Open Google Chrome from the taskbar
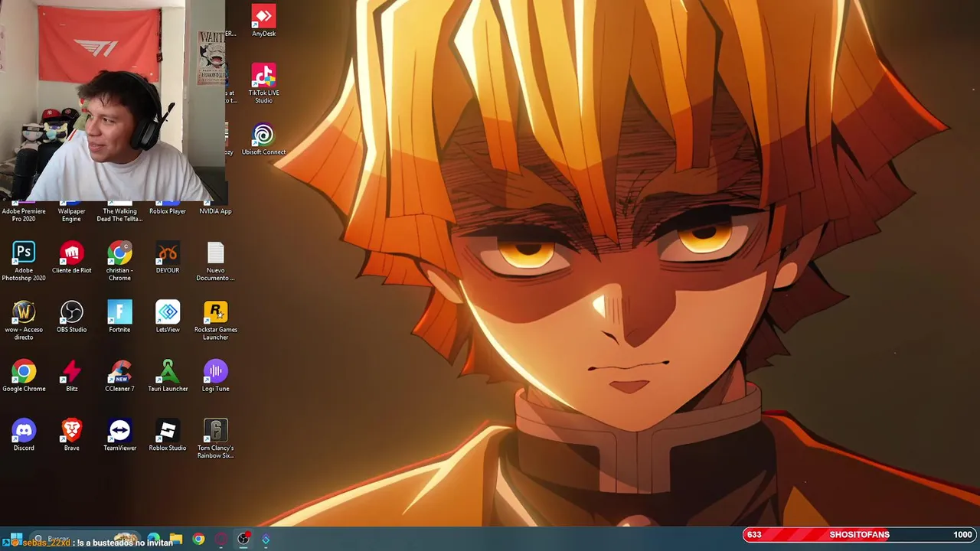Viewport: 980px width, 551px height. pyautogui.click(x=198, y=539)
